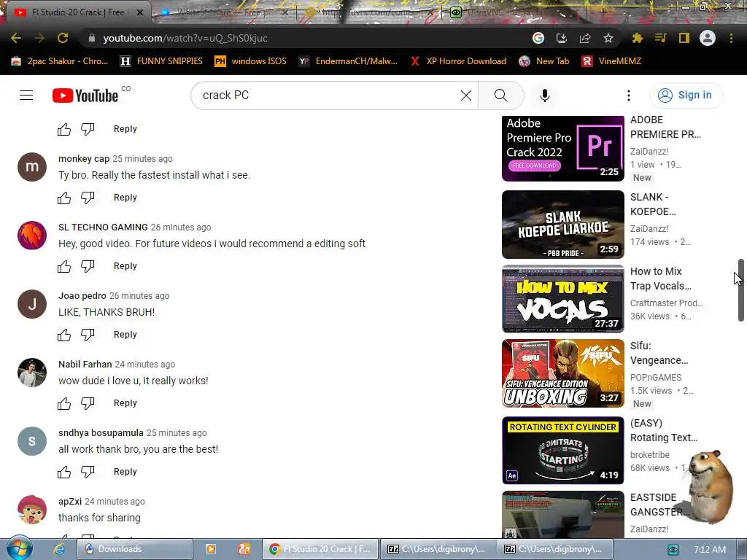Like monkey cap's comment
The image size is (747, 560).
tap(64, 198)
